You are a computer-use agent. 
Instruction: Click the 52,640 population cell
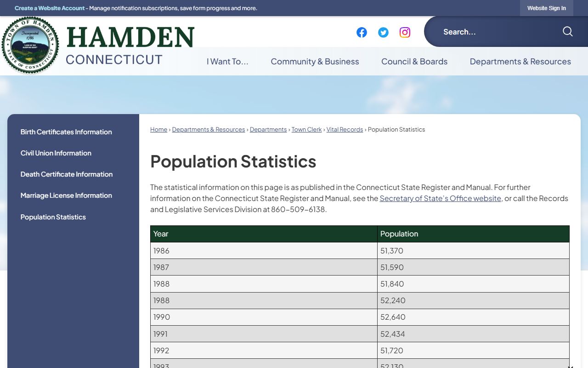[473, 317]
